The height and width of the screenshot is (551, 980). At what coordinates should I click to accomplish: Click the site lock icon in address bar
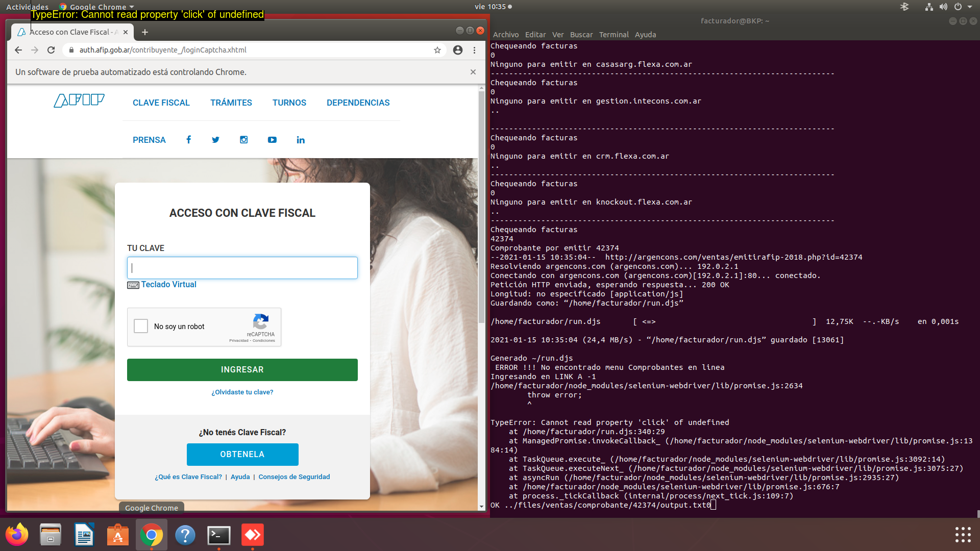(x=71, y=50)
